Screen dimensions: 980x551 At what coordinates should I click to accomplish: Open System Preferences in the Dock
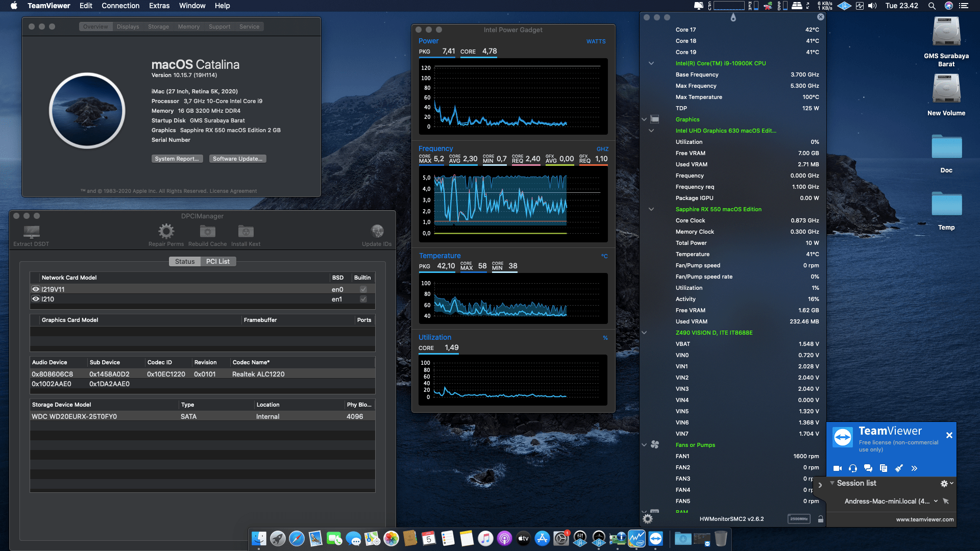tap(561, 538)
